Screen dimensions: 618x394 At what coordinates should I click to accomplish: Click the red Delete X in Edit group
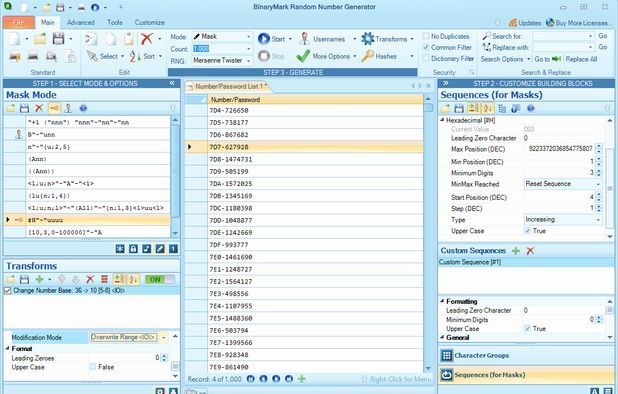click(x=147, y=39)
